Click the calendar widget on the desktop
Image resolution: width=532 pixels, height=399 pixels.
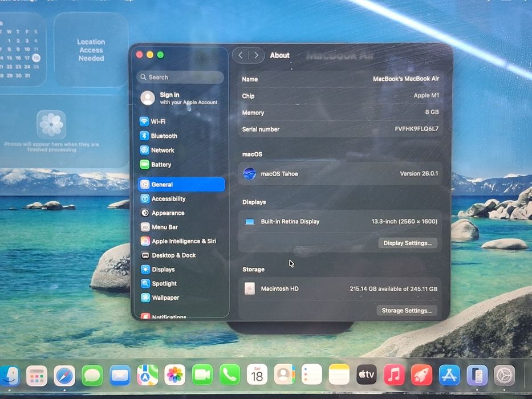[x=22, y=50]
